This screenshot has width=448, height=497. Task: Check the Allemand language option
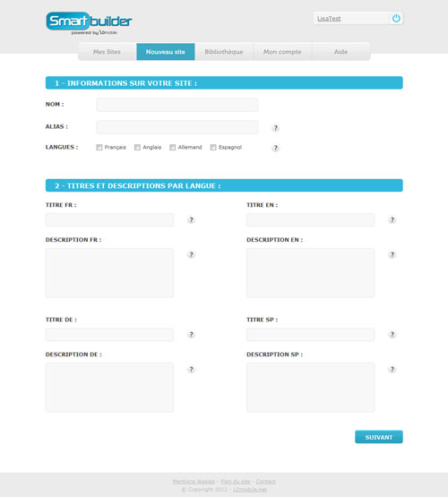pos(172,148)
